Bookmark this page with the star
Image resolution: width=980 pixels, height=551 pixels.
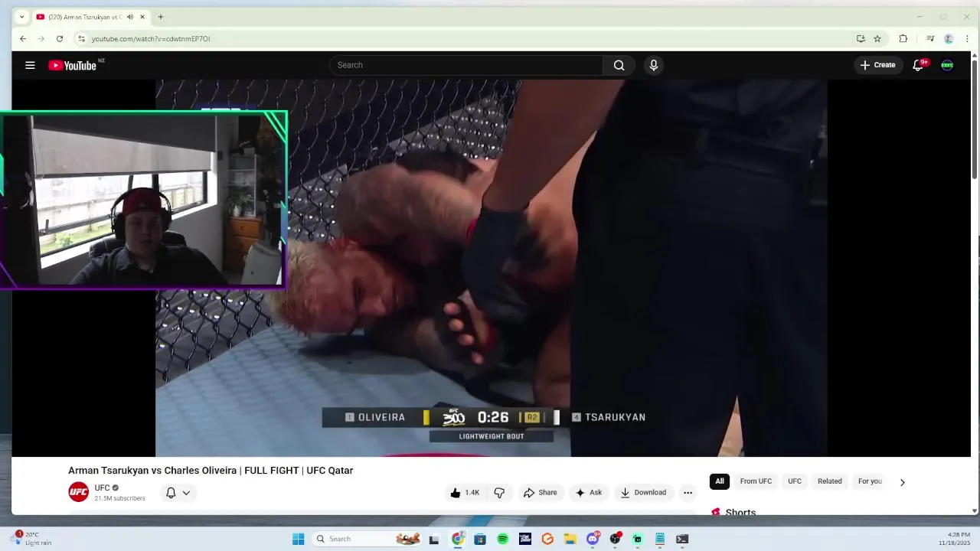[877, 38]
